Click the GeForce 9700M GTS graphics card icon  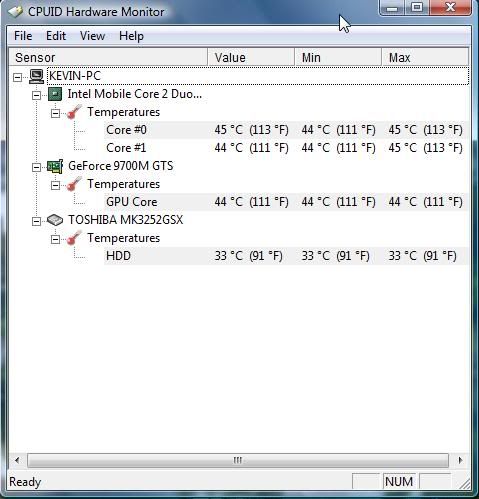pyautogui.click(x=55, y=166)
